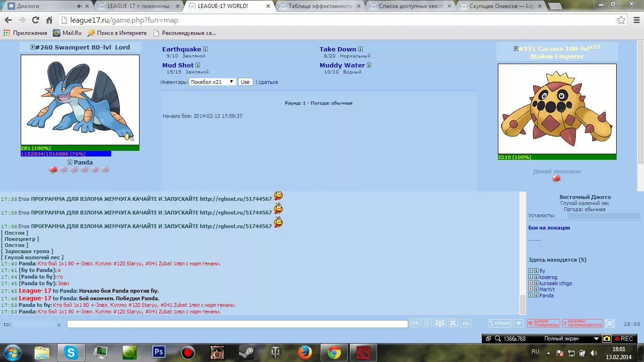The image size is (644, 362).
Task: Open the Покебол x21 inventory dropdown
Action: click(213, 82)
